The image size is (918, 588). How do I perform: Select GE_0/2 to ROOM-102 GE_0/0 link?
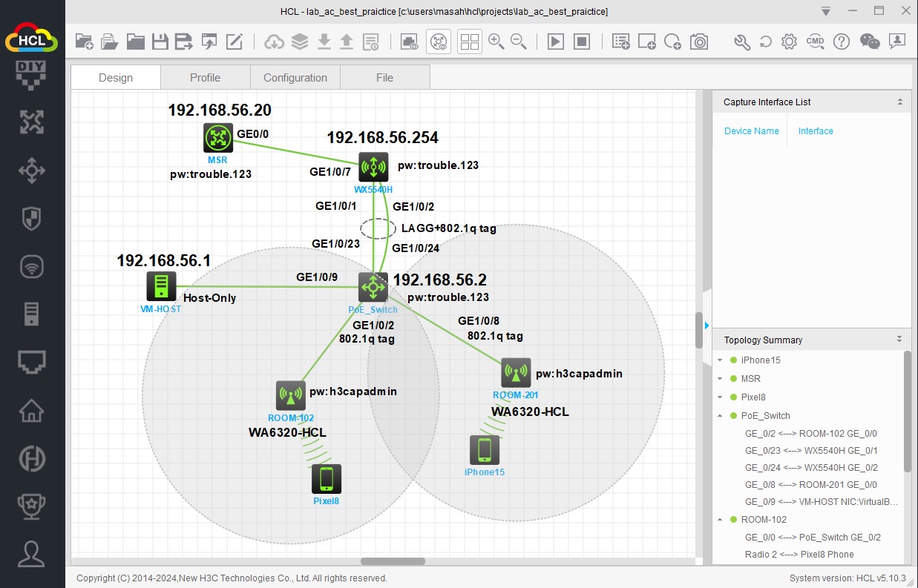click(811, 434)
